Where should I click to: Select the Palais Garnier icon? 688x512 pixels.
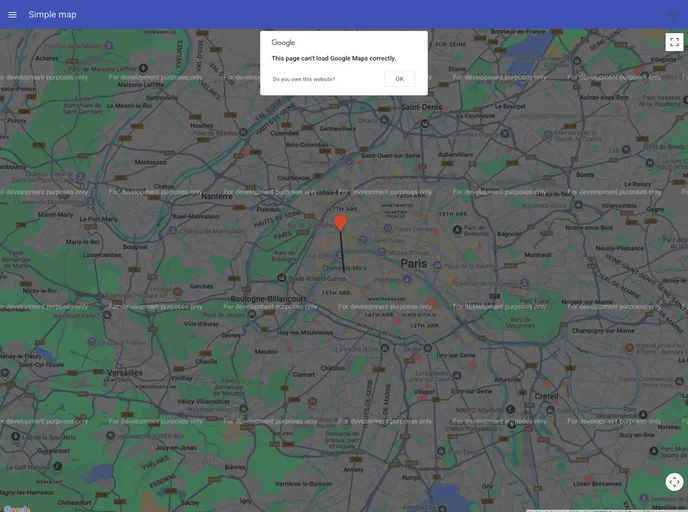388,228
